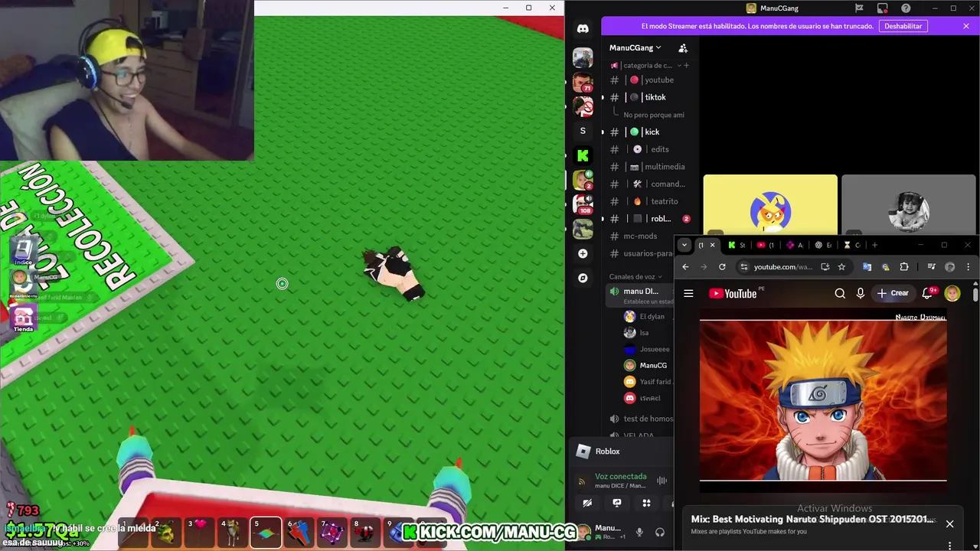
Task: Click the YouTube search magnifier icon
Action: tap(840, 293)
